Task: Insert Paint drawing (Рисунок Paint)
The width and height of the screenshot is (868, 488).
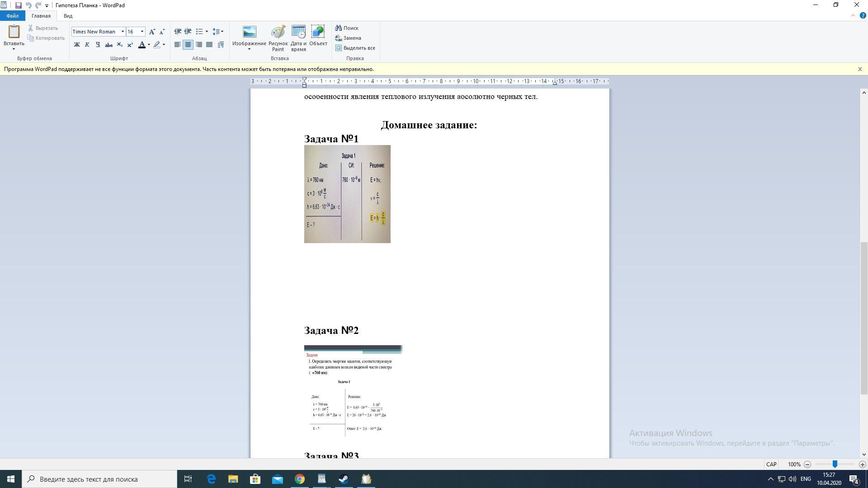Action: [x=278, y=38]
